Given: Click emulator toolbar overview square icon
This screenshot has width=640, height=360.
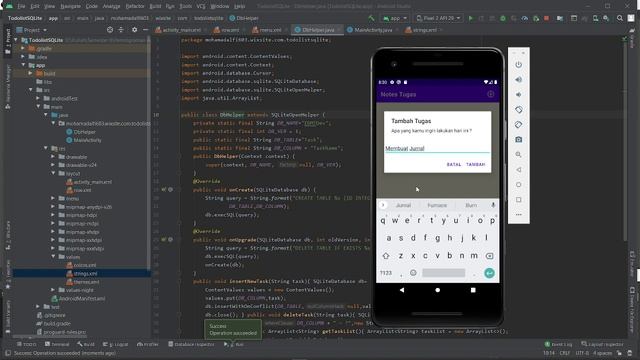Looking at the screenshot, I should (x=518, y=200).
